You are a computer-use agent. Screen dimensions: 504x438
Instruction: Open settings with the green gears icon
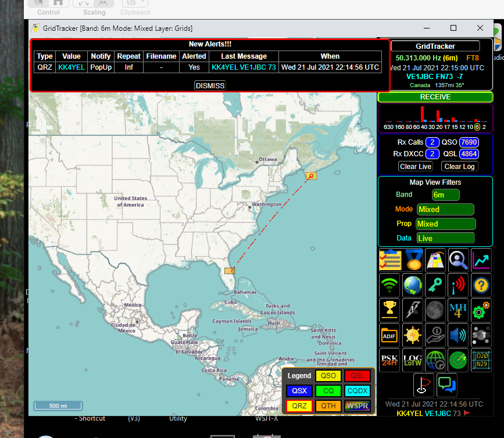pyautogui.click(x=481, y=310)
